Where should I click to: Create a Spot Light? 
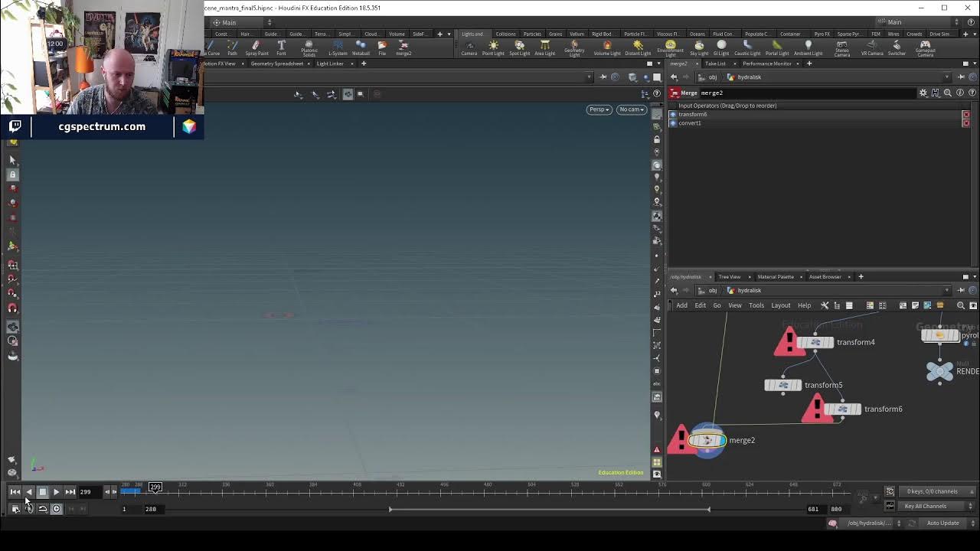[519, 47]
